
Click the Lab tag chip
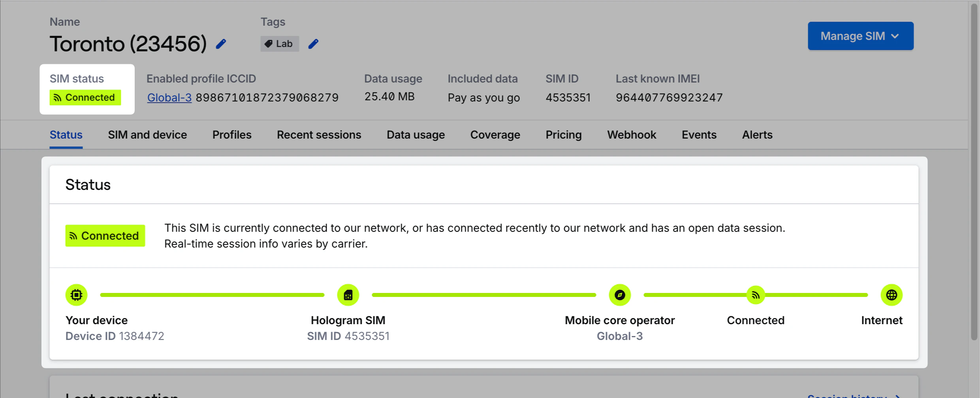point(279,44)
